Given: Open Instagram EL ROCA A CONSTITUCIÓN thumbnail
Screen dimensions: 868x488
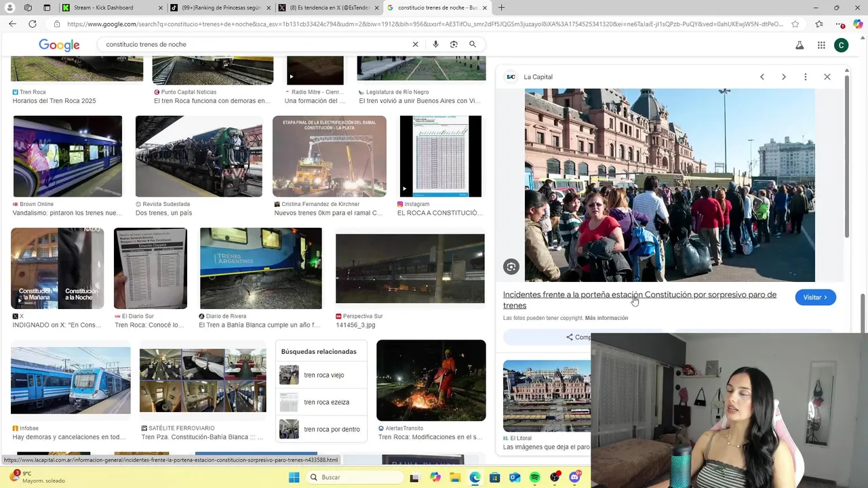Looking at the screenshot, I should (x=441, y=157).
